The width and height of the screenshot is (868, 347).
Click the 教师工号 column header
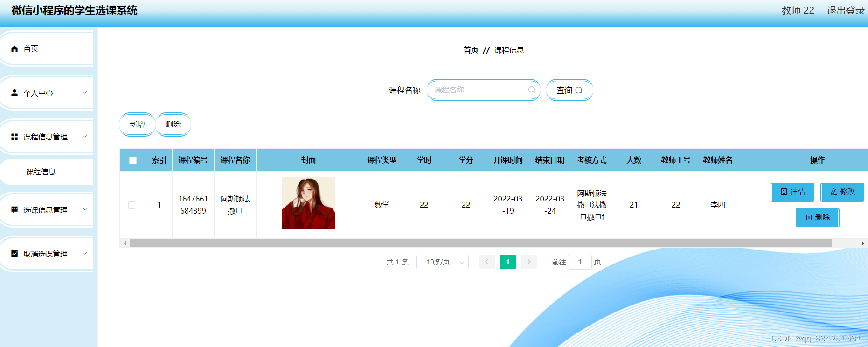pyautogui.click(x=676, y=160)
